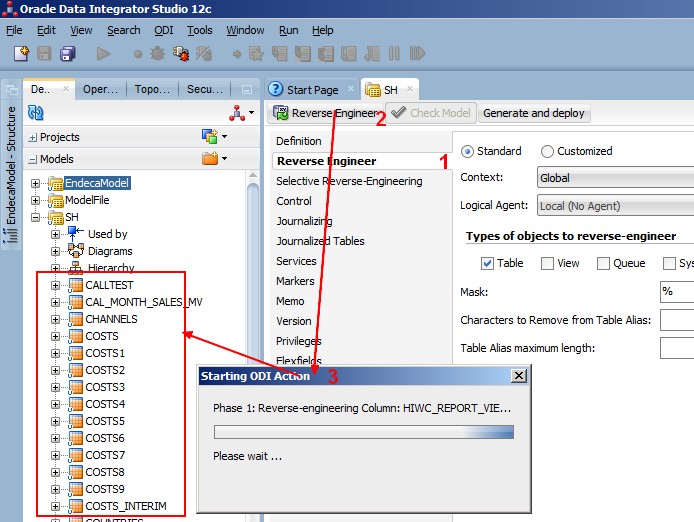Open the File menu
This screenshot has width=694, height=522.
(x=14, y=31)
